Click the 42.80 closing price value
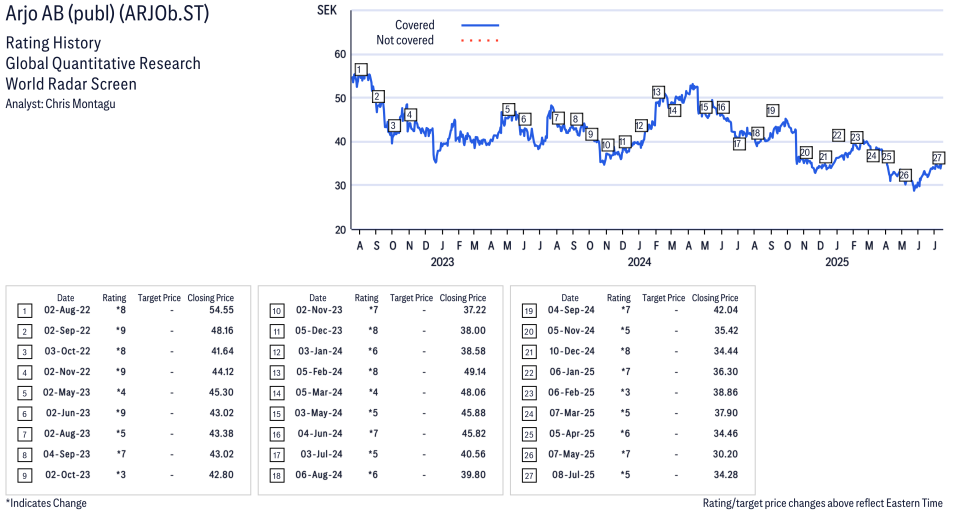This screenshot has width=954, height=510. pos(221,475)
